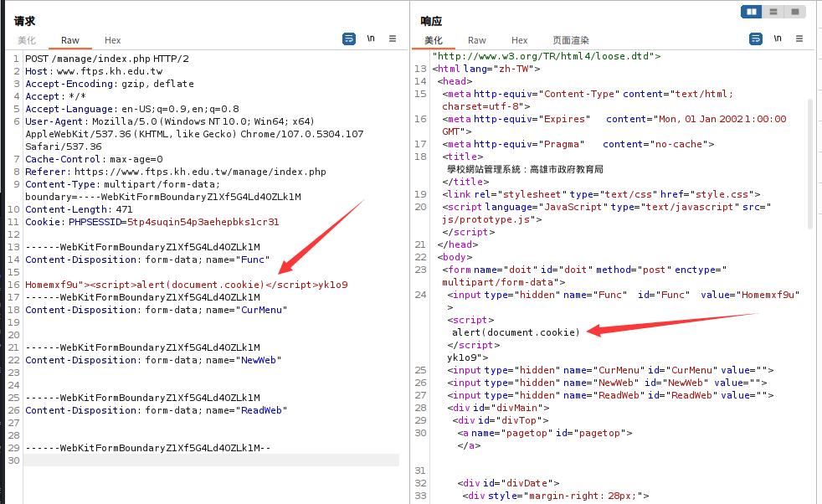Switch response view to 美化 tab
Screen dimensions: 822x504
pyautogui.click(x=434, y=40)
